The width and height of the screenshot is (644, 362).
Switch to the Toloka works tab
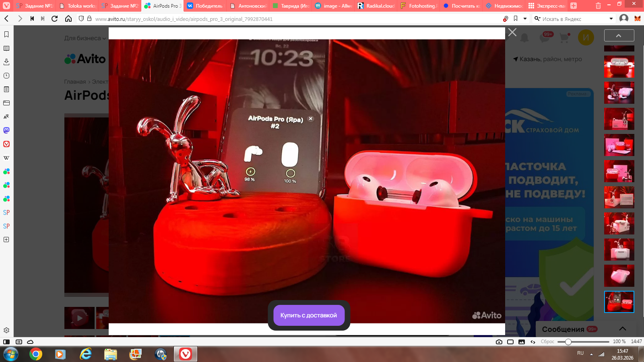(x=77, y=6)
